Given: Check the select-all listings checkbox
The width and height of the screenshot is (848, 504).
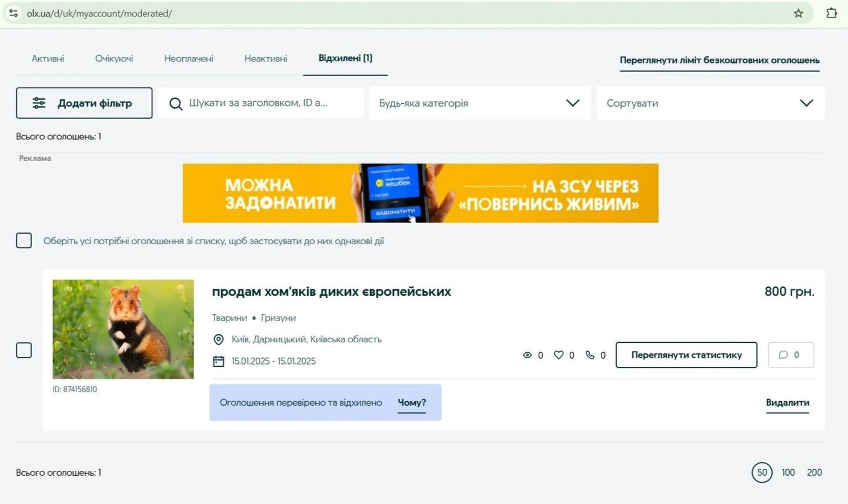Looking at the screenshot, I should (24, 240).
